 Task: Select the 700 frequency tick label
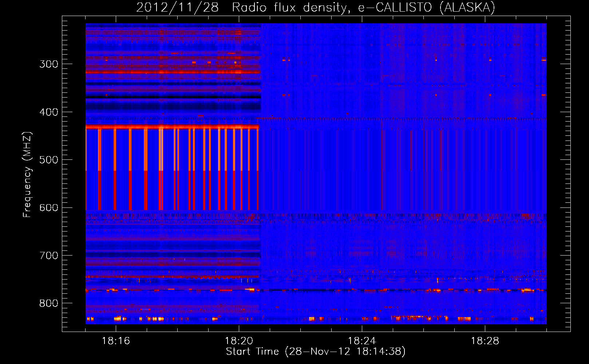click(49, 256)
